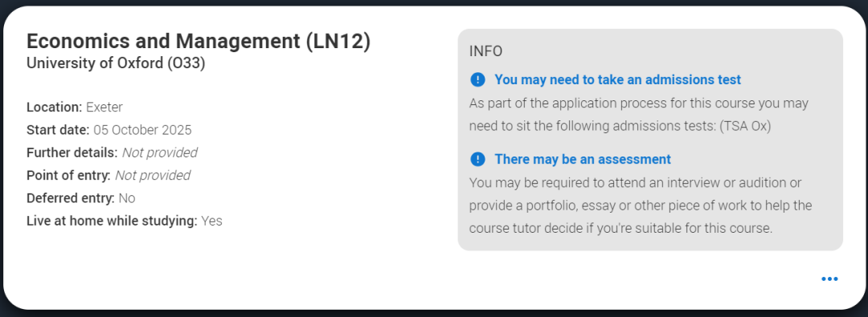
Task: Click the interview or audition description paragraph
Action: [641, 205]
